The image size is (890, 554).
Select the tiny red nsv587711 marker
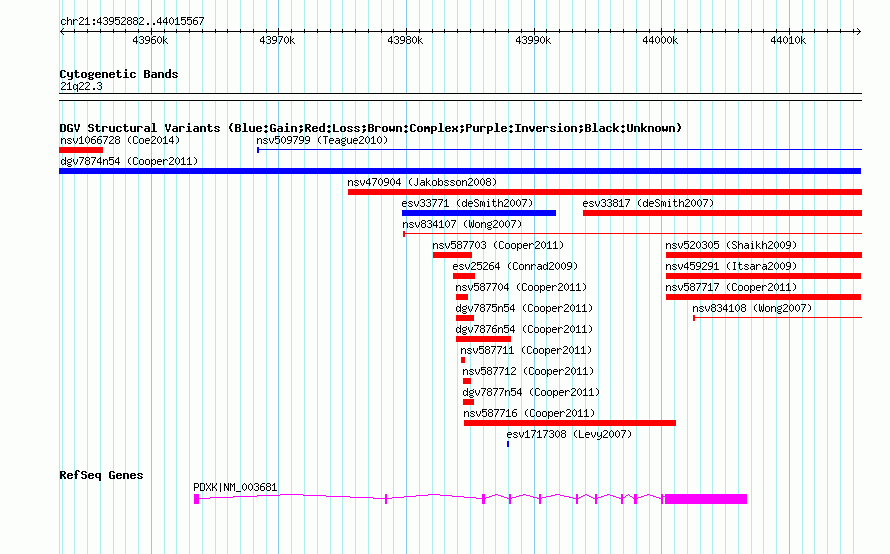pos(463,360)
